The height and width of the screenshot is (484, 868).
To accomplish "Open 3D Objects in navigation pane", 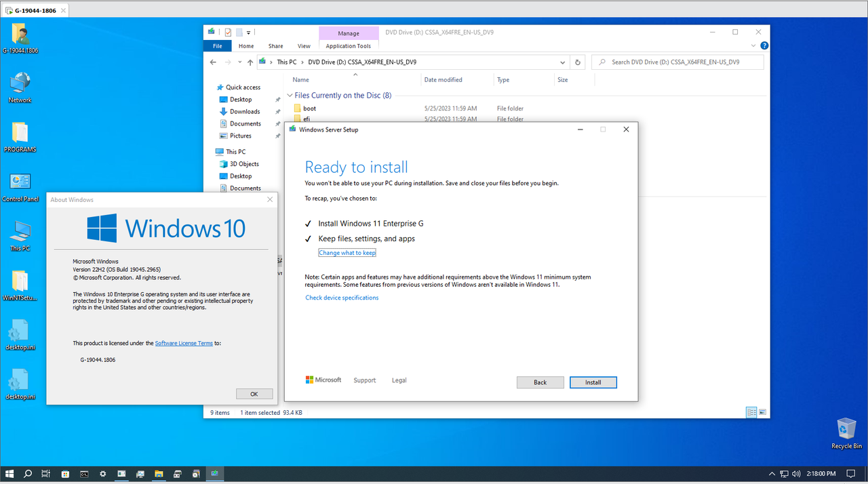I will [244, 164].
